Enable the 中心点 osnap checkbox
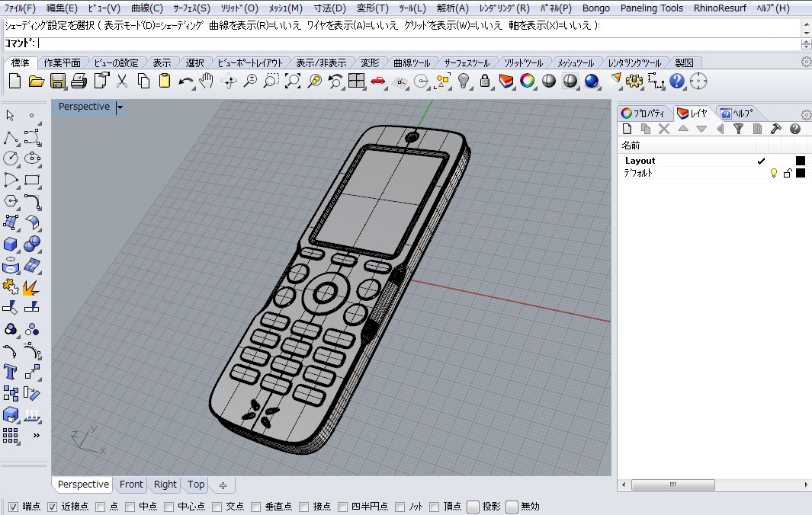This screenshot has width=812, height=515. (x=168, y=507)
